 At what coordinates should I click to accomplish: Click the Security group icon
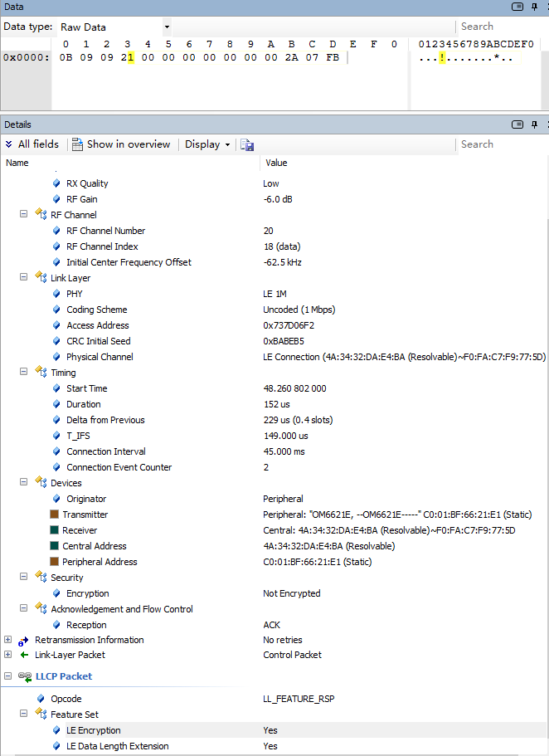[41, 577]
